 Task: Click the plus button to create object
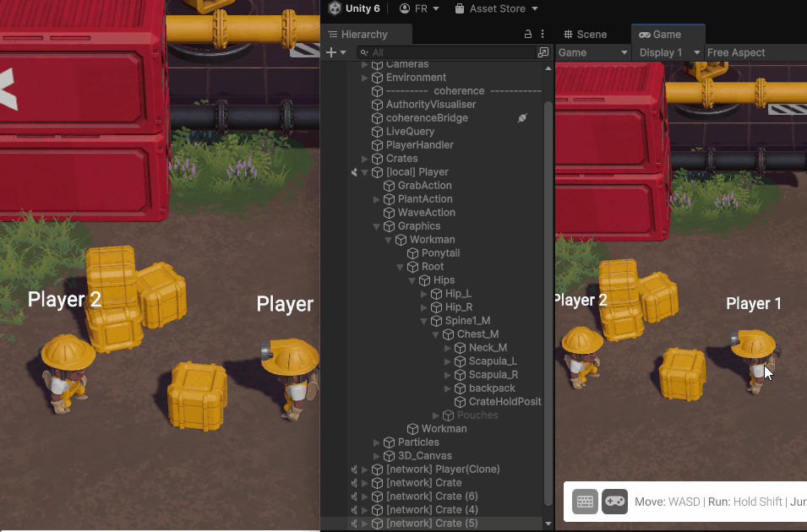pos(335,52)
